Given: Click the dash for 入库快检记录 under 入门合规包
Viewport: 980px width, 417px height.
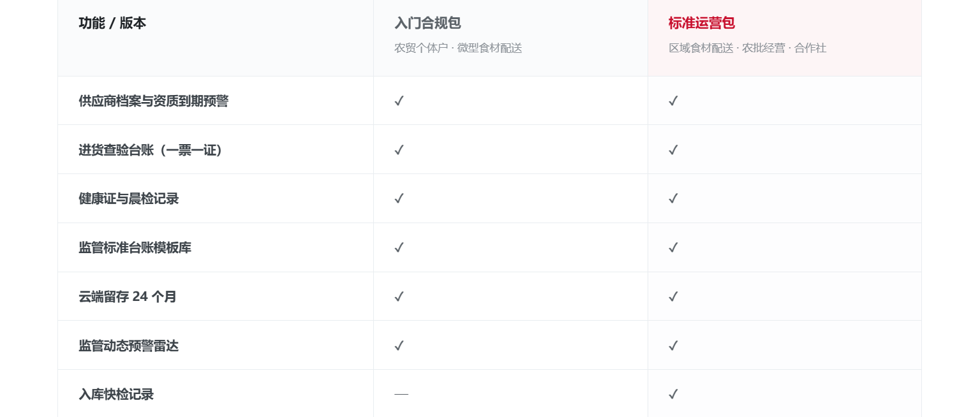Looking at the screenshot, I should pos(401,394).
